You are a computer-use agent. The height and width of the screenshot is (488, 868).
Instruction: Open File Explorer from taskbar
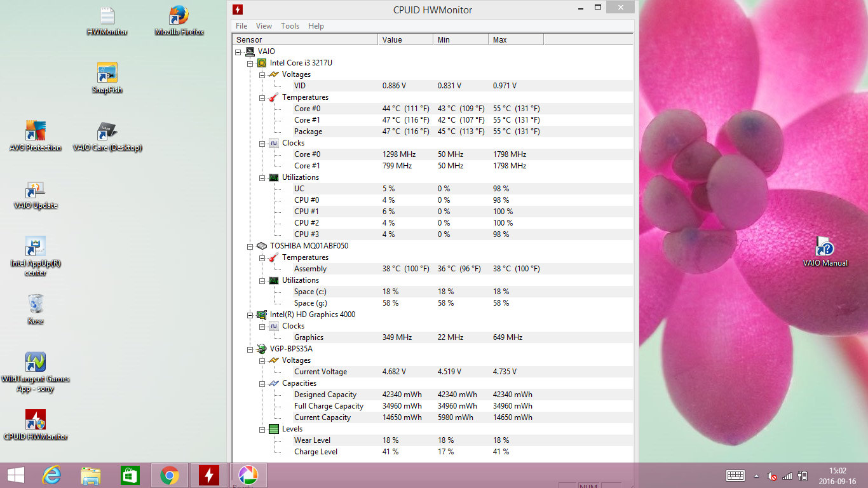(91, 475)
